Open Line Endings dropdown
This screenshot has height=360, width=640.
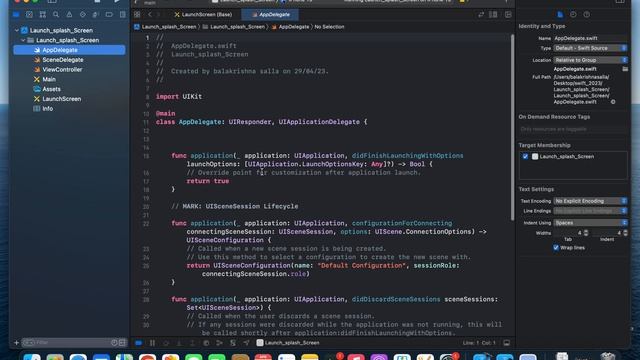pos(590,211)
